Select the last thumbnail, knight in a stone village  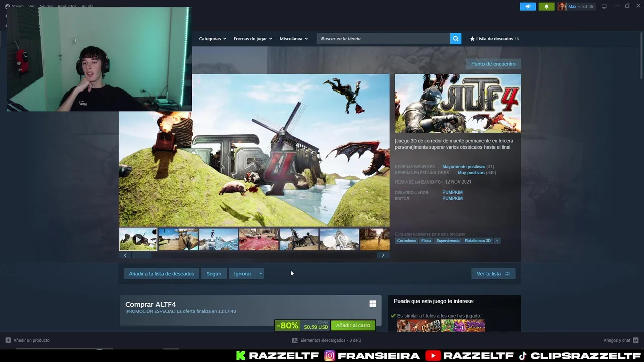click(x=375, y=239)
